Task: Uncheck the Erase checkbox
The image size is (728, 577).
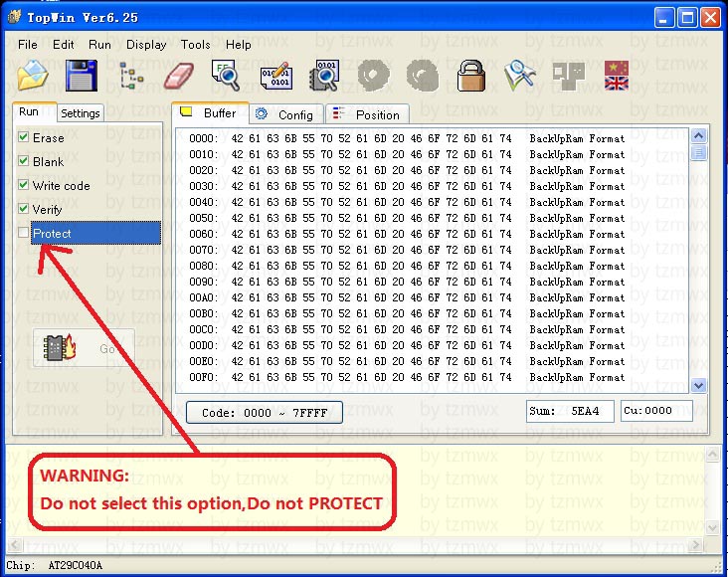Action: point(23,137)
